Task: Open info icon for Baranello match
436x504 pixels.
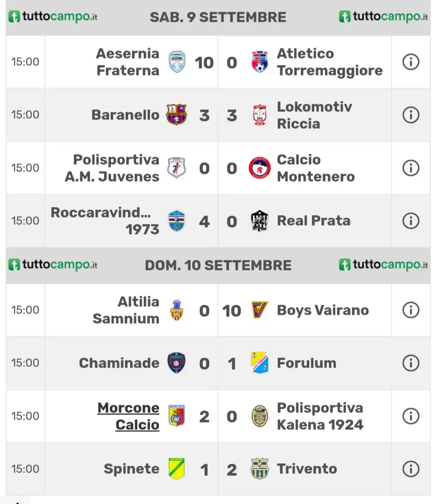Action: pyautogui.click(x=411, y=115)
